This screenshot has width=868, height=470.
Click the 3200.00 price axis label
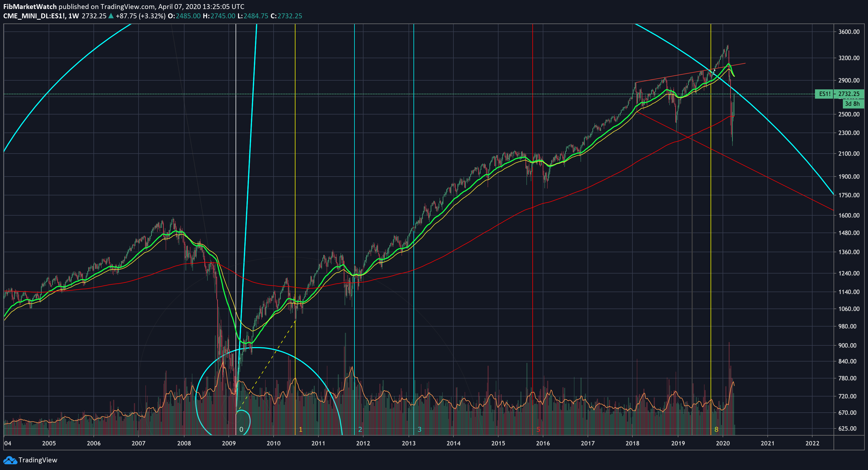tap(849, 58)
